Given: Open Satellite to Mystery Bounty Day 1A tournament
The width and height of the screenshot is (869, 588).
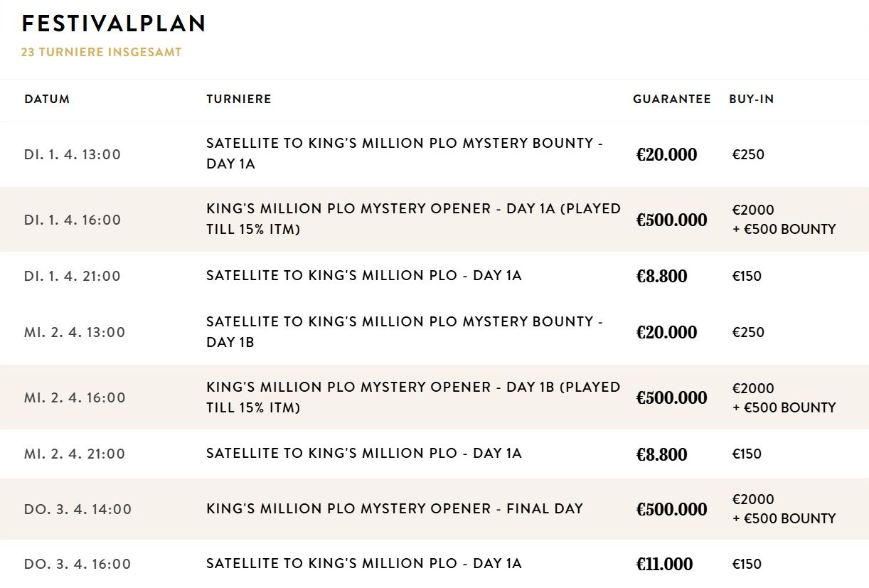Looking at the screenshot, I should point(405,154).
